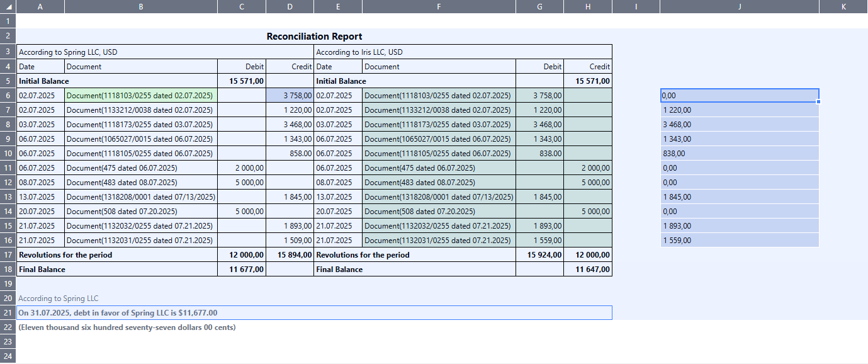The image size is (868, 364).
Task: Select Spring revolutions credit 15 894,00
Action: click(x=290, y=255)
